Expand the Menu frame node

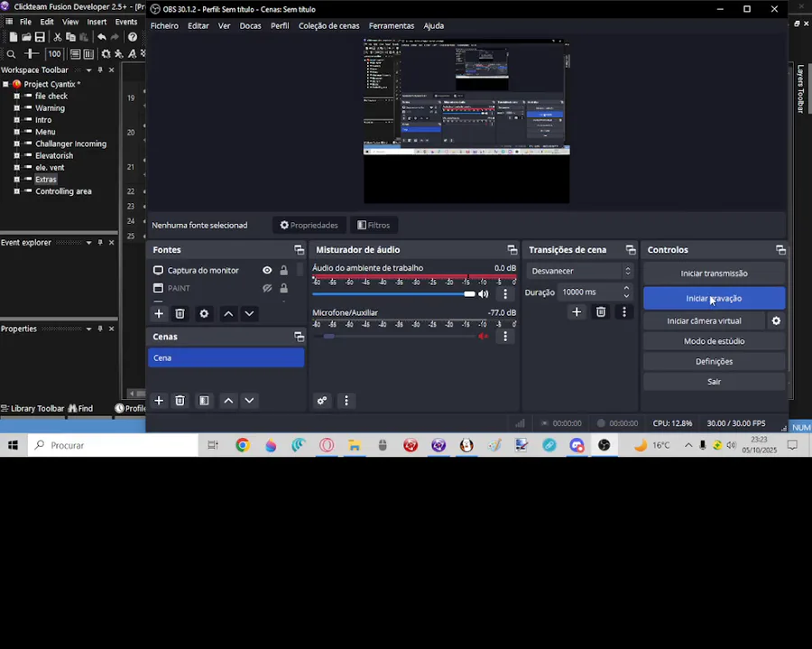pos(16,132)
